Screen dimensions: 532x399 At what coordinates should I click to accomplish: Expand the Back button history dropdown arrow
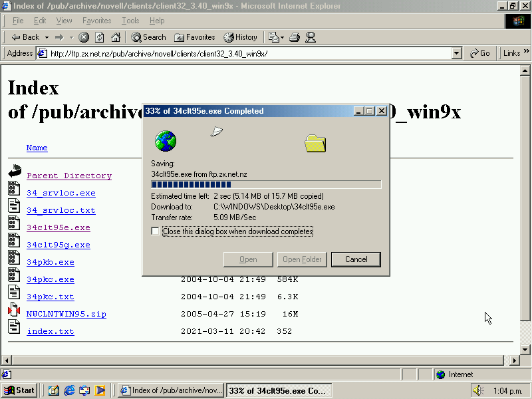click(x=47, y=37)
